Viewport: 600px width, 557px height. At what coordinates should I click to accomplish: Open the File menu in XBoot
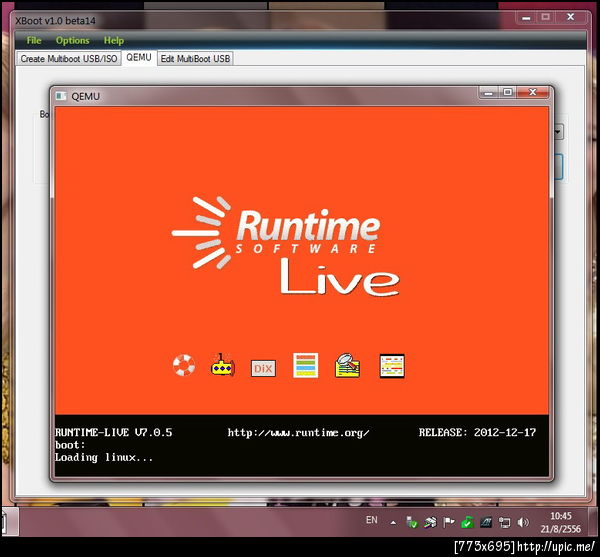click(34, 41)
